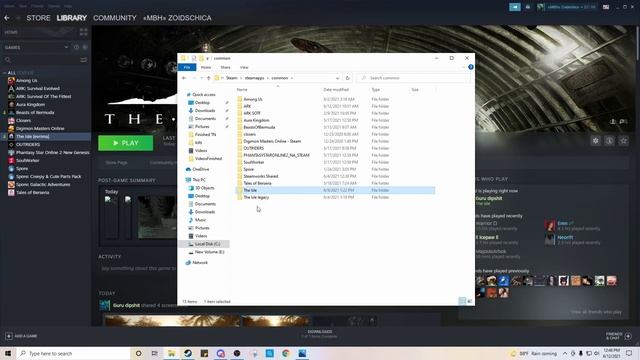Collapse the ALL category in Steam library

click(x=4, y=73)
